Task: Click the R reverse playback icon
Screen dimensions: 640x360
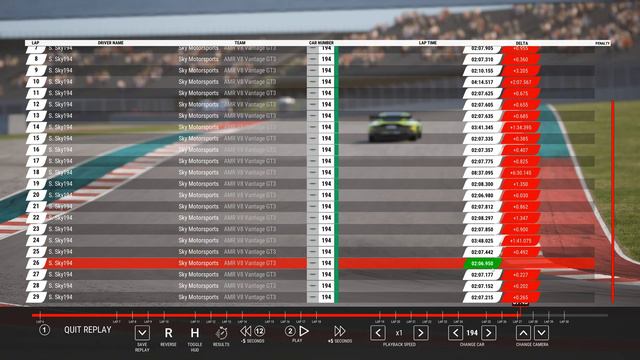Action: point(168,333)
